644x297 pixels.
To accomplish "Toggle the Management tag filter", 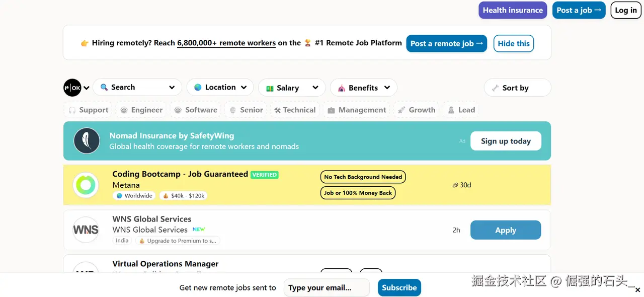I will 357,110.
